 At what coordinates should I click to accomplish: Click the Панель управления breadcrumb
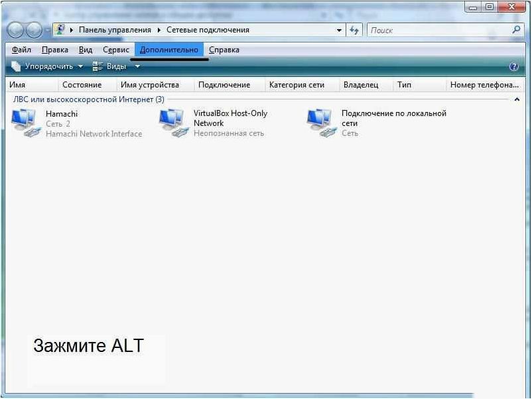115,30
